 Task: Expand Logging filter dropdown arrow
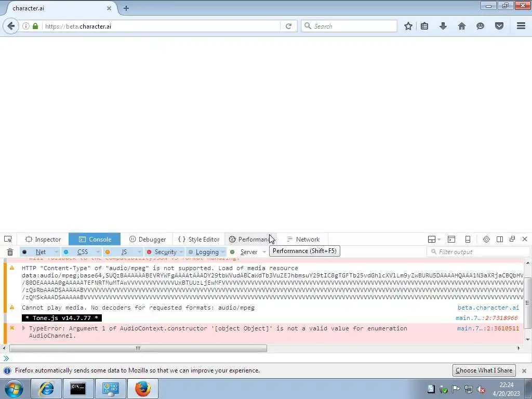223,252
